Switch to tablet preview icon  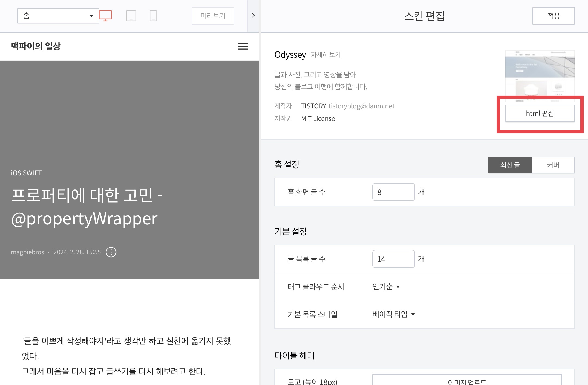click(131, 16)
